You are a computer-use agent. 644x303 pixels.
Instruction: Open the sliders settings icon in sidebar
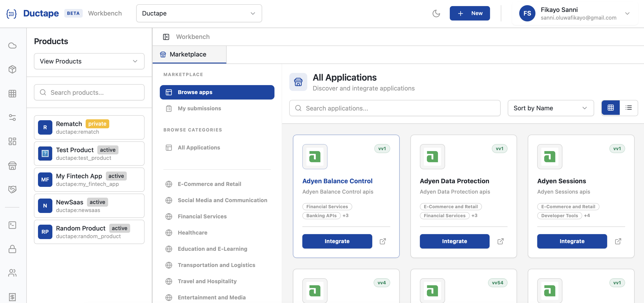(x=12, y=118)
